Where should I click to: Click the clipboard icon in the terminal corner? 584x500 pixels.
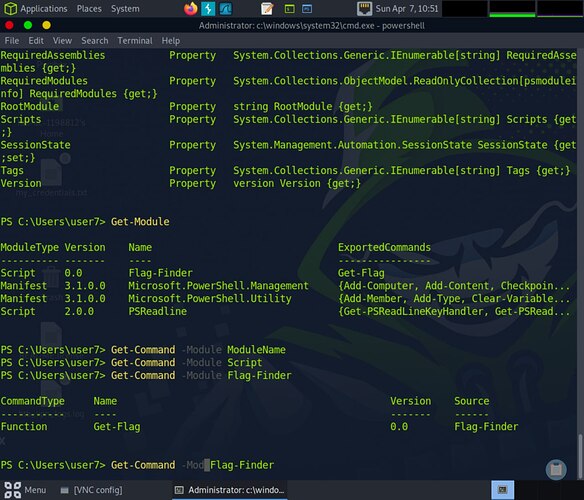click(556, 469)
